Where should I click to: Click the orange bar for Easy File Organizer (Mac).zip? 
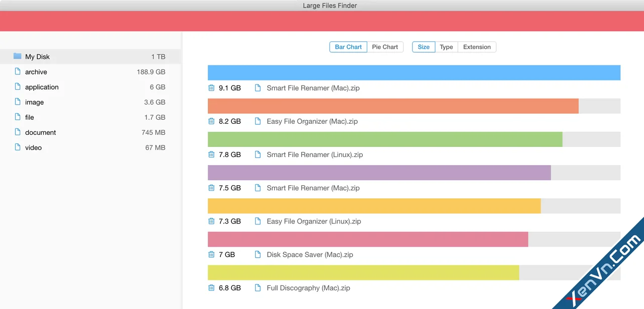coord(393,106)
